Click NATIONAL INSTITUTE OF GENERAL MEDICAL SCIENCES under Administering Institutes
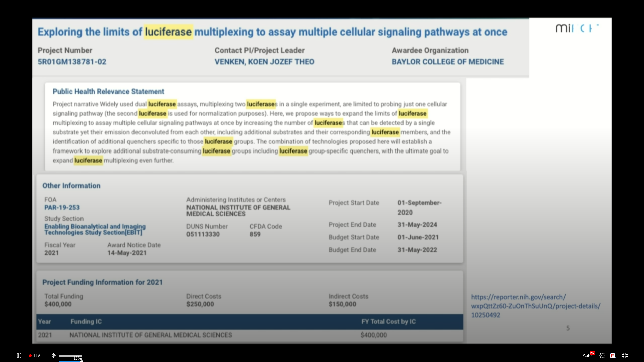This screenshot has width=644, height=362. coord(238,210)
